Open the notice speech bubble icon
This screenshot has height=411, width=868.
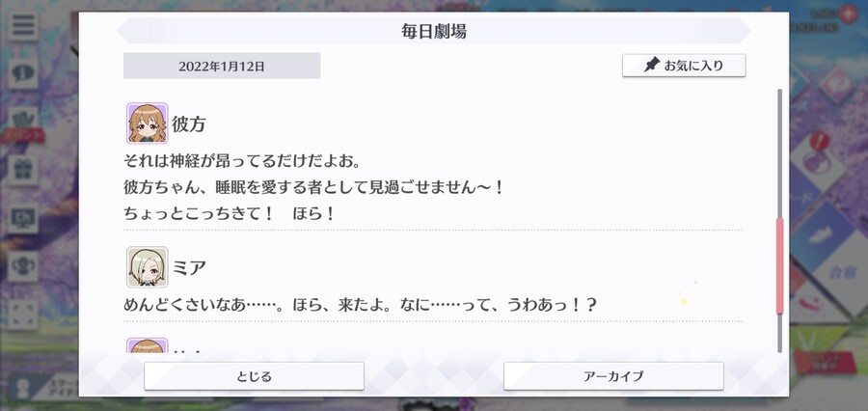pos(23,73)
